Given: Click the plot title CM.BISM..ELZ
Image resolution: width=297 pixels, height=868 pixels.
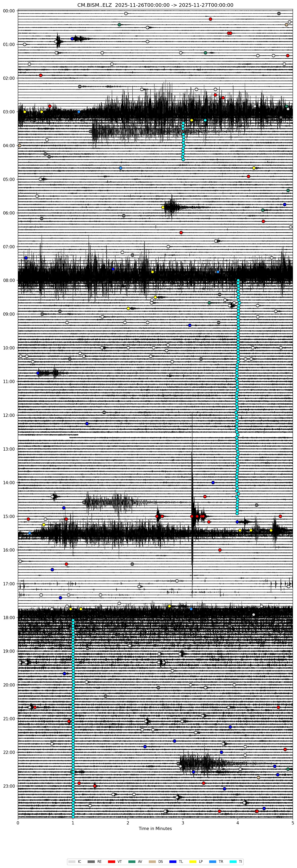Looking at the screenshot, I should click(155, 5).
